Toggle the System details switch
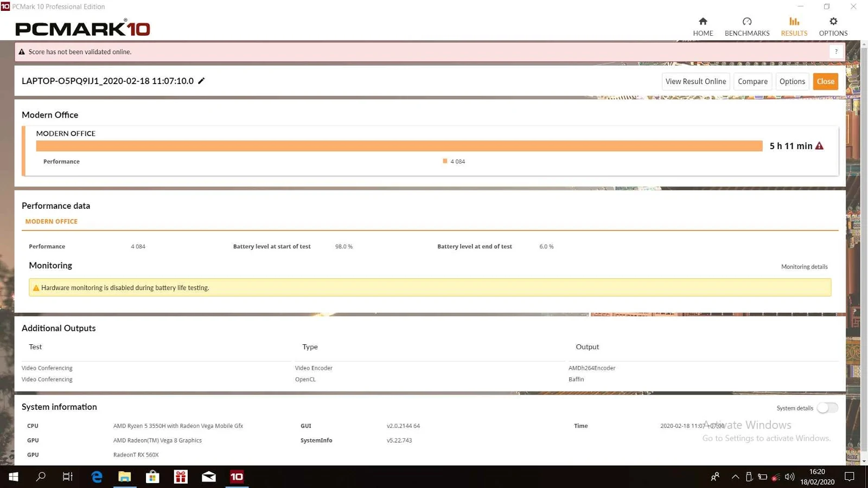The width and height of the screenshot is (868, 488). (x=827, y=408)
